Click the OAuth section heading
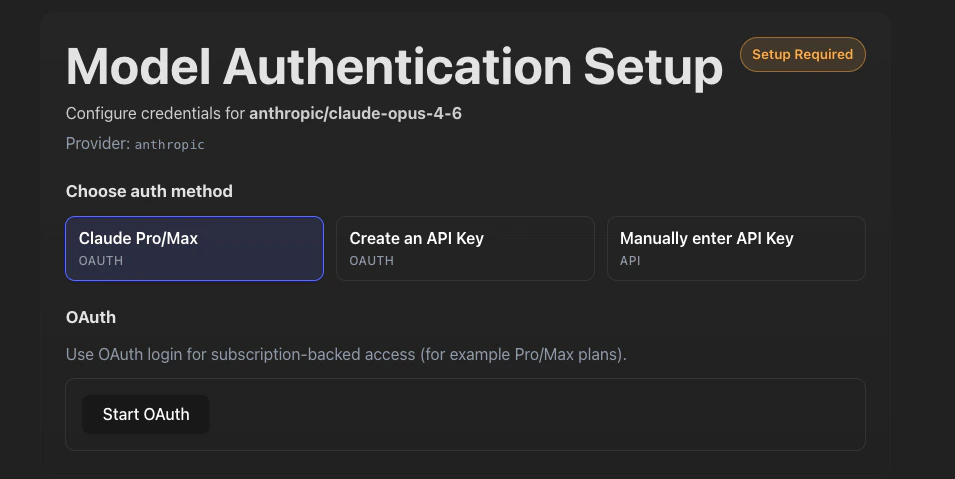This screenshot has width=955, height=479. [x=91, y=317]
